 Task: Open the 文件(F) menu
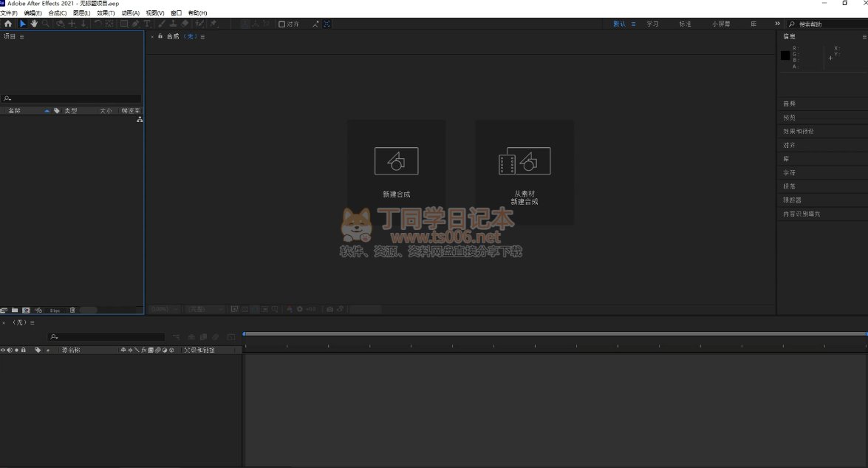coord(9,13)
